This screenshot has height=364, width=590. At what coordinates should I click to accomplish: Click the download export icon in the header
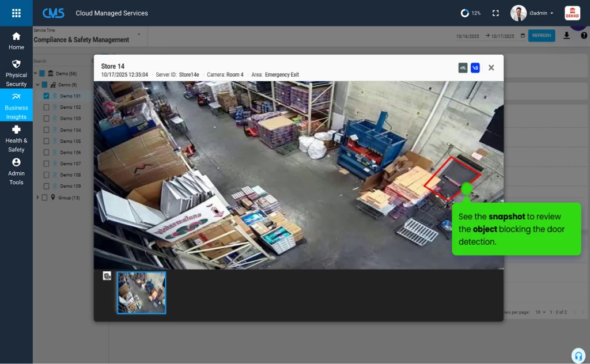(566, 35)
